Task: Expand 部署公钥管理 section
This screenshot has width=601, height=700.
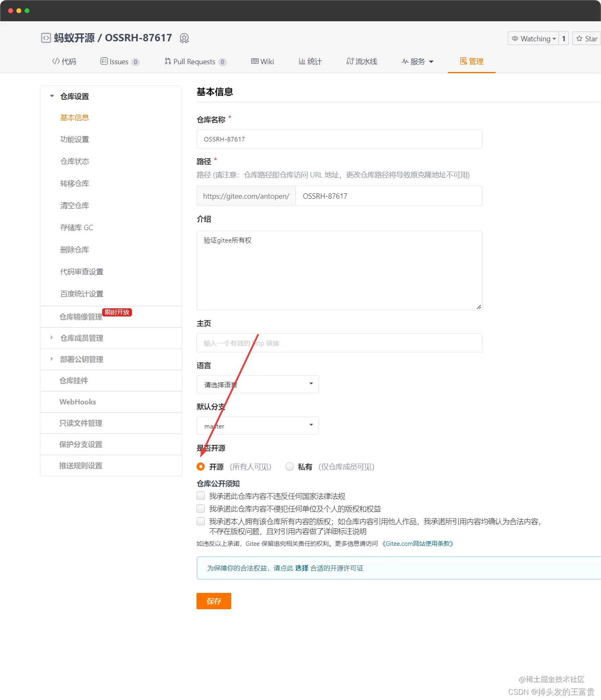Action: tap(82, 359)
